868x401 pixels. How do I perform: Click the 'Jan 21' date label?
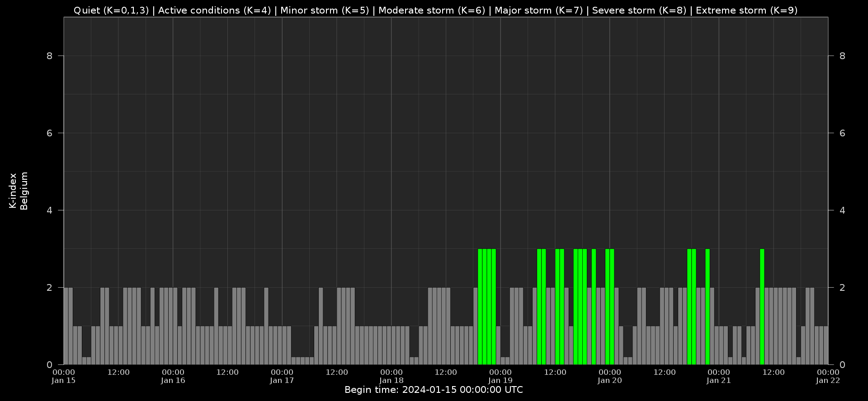719,380
